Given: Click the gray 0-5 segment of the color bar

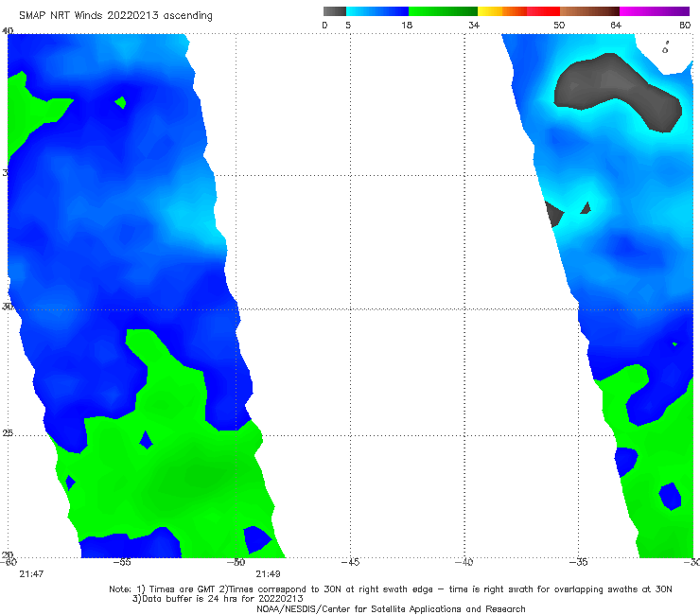Looking at the screenshot, I should coord(335,11).
